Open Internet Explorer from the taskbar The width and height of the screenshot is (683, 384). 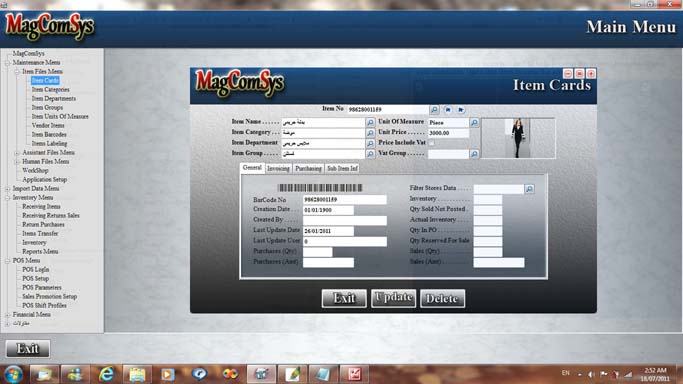tap(106, 374)
